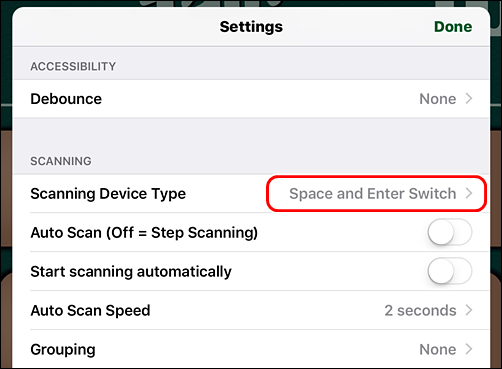Click the chevron next to Space and Enter Switch
The height and width of the screenshot is (369, 502).
469,193
